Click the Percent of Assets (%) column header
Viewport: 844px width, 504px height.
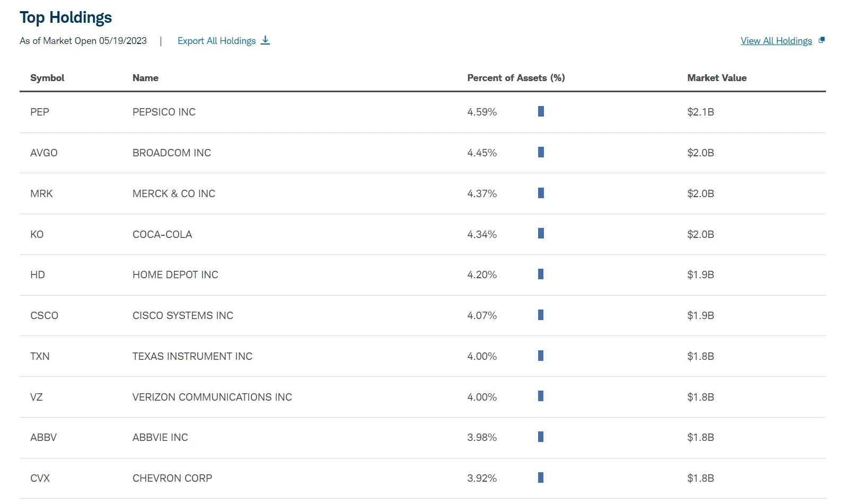point(516,78)
